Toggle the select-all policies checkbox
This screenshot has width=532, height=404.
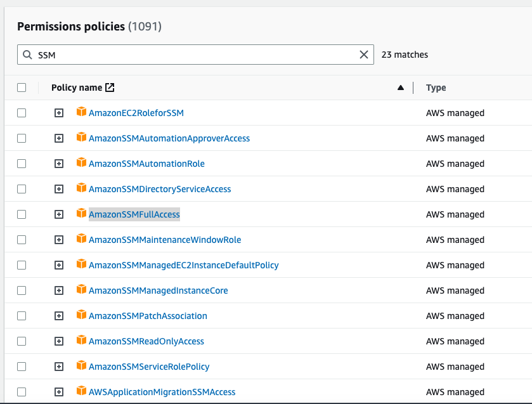22,88
